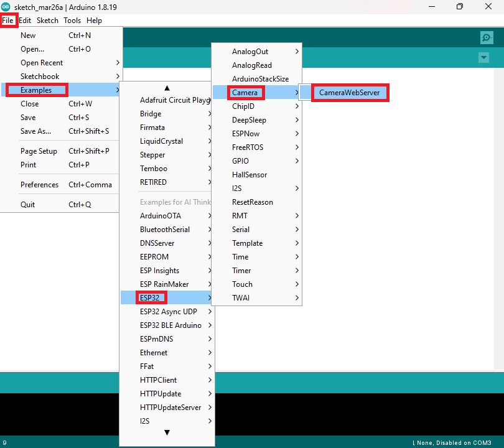
Task: Open DNSServer examples
Action: pyautogui.click(x=166, y=243)
